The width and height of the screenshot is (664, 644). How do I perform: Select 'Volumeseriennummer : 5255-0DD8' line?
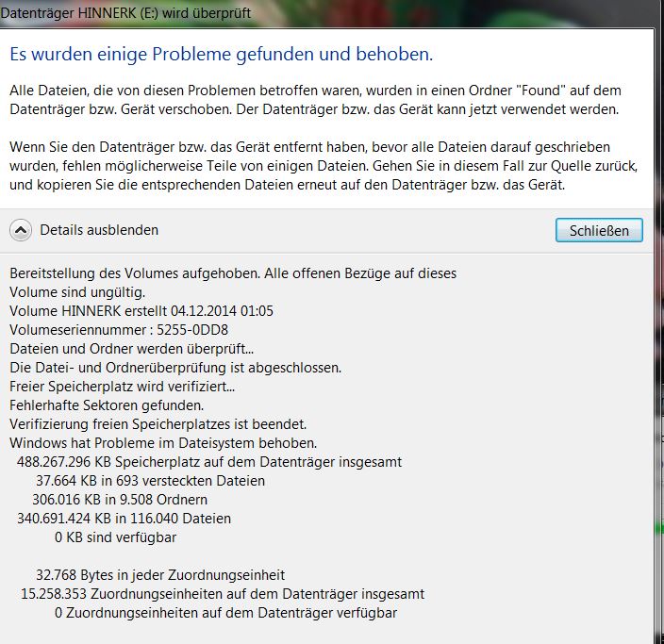pyautogui.click(x=119, y=330)
